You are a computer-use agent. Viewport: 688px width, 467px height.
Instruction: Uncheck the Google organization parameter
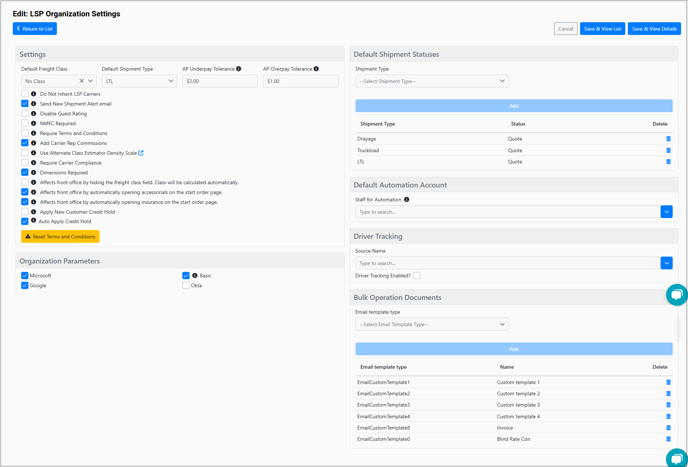tap(25, 285)
